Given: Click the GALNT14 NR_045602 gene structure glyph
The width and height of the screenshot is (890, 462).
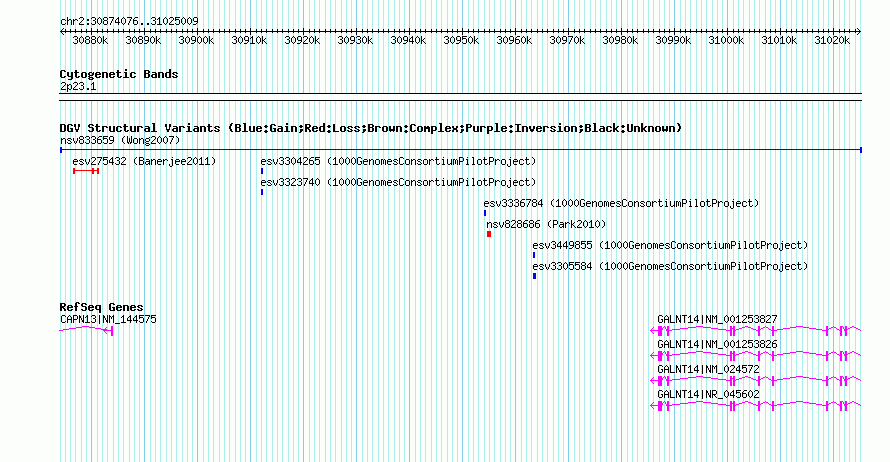Looking at the screenshot, I should tap(755, 405).
